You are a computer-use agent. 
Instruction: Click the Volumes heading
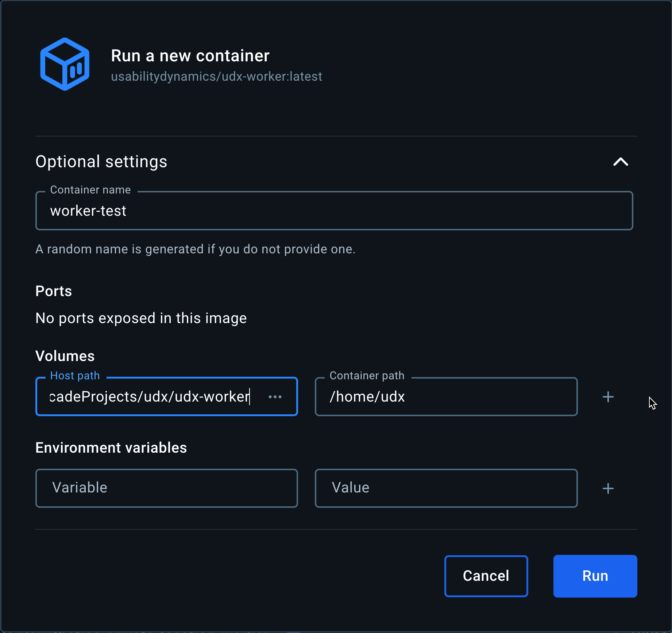[65, 356]
